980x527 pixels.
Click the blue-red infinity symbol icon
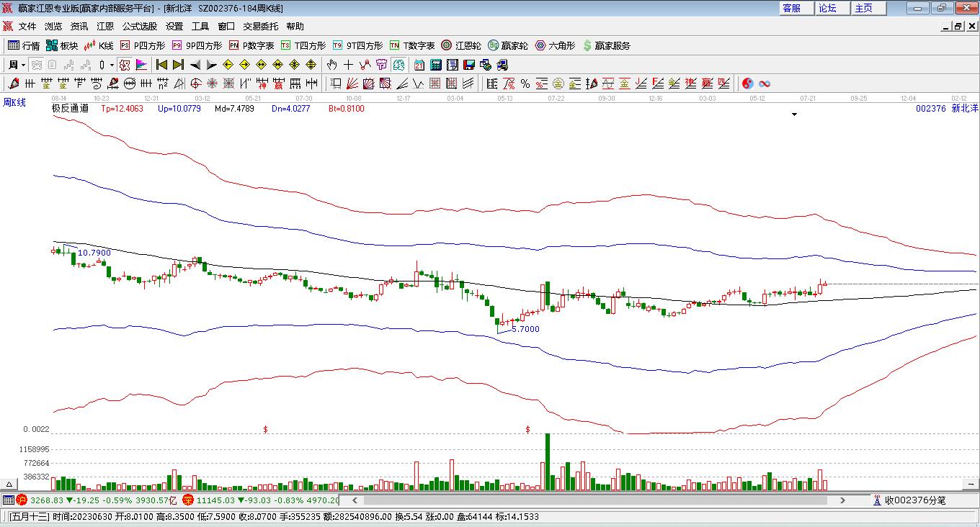765,84
